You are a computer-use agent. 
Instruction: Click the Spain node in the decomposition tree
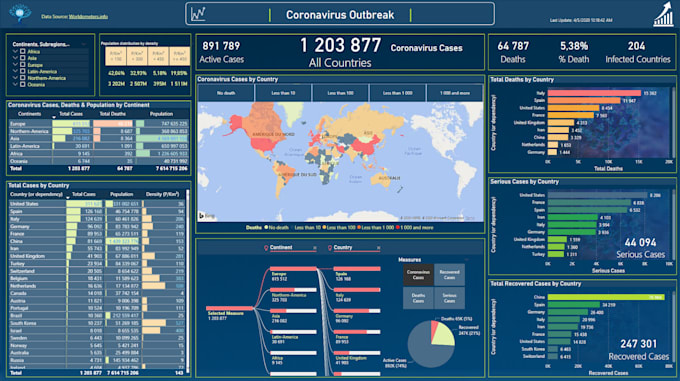point(357,269)
